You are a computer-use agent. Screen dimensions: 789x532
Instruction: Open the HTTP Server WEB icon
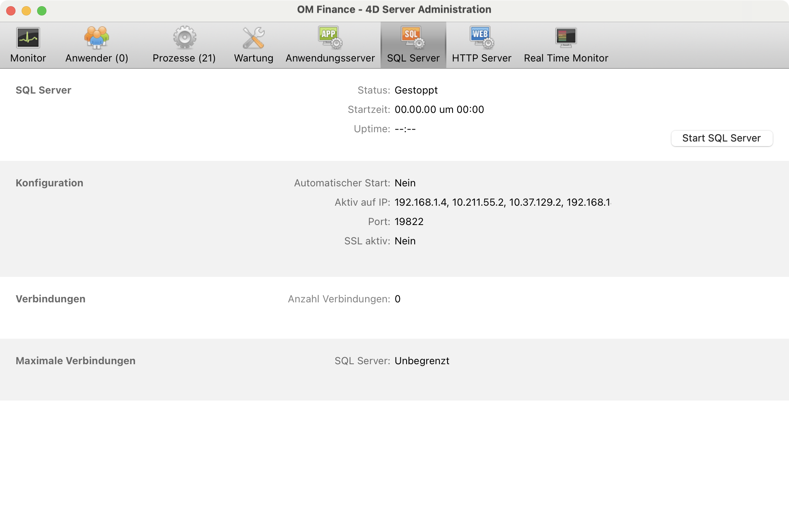pyautogui.click(x=482, y=38)
